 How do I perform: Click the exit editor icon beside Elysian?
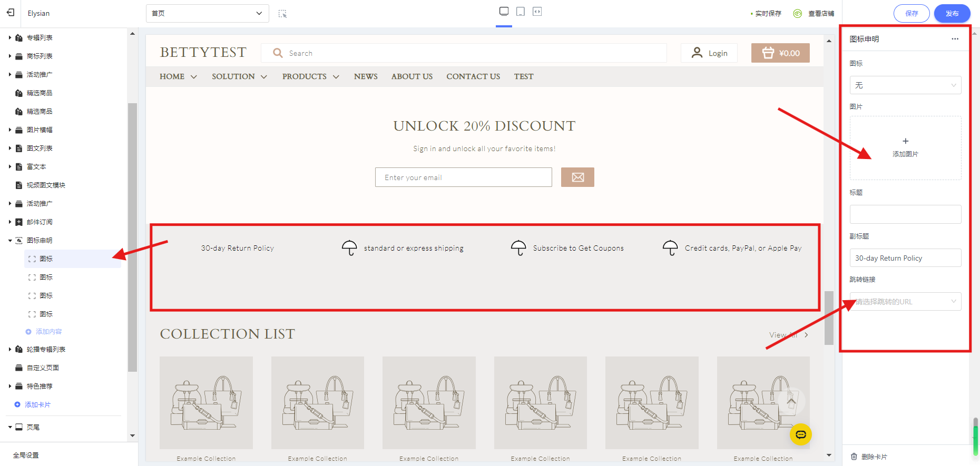[x=11, y=13]
